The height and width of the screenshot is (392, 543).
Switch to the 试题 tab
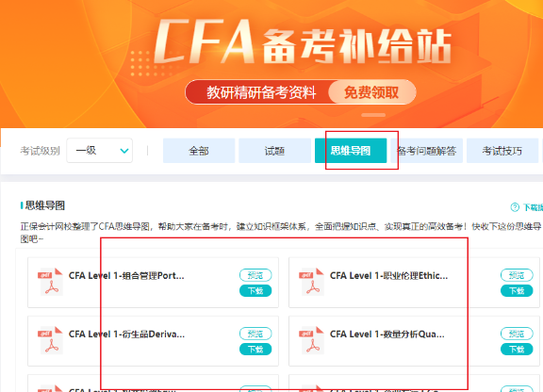click(274, 151)
